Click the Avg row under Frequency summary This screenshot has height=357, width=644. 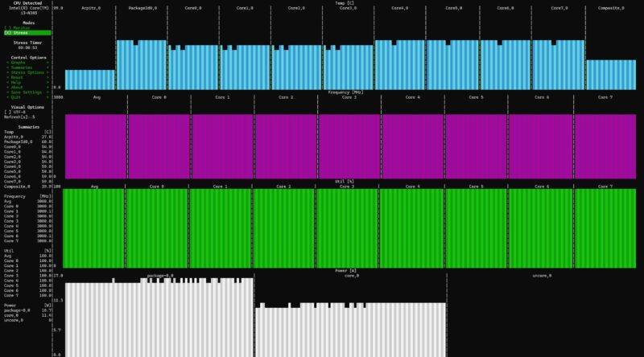[27, 202]
